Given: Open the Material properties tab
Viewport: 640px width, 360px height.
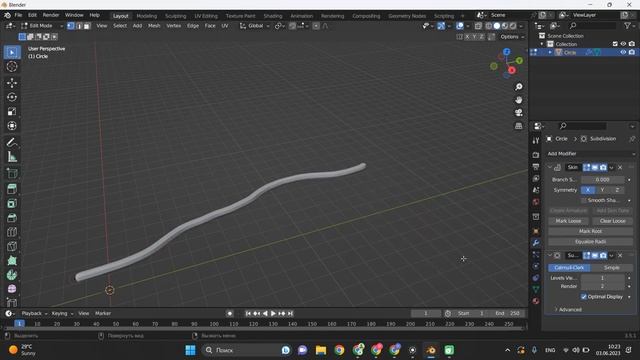Looking at the screenshot, I should coord(536,301).
